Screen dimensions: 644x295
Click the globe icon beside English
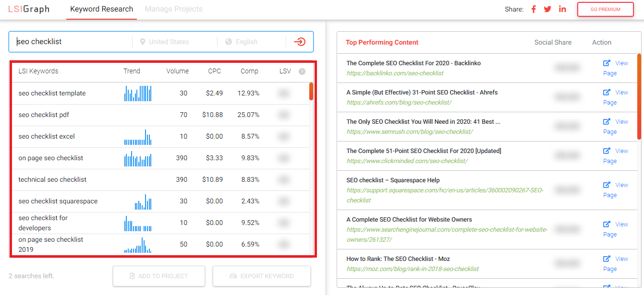point(229,42)
